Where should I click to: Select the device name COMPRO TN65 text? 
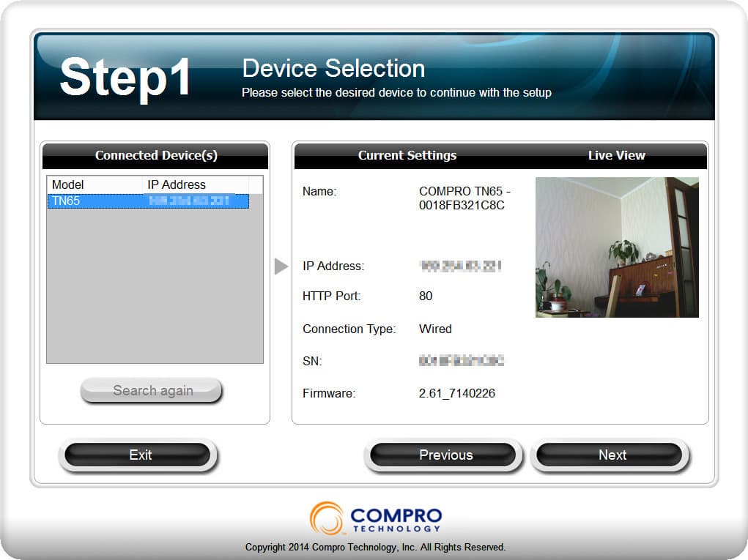(x=464, y=198)
